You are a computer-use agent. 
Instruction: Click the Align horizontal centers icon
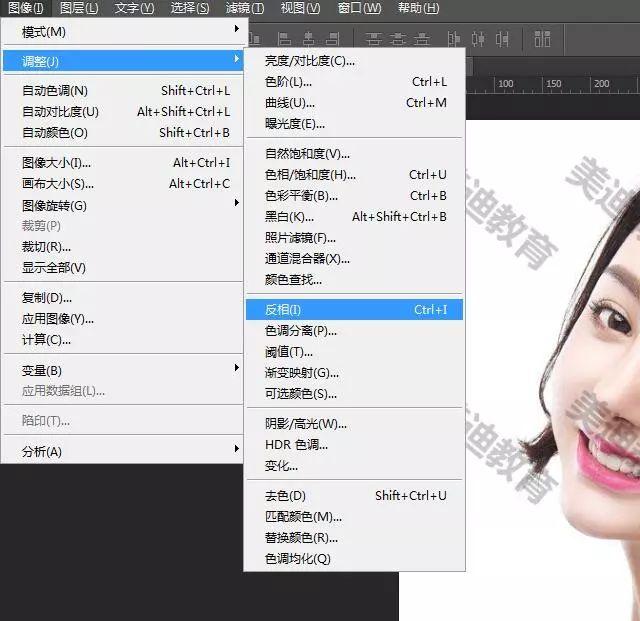tap(309, 39)
